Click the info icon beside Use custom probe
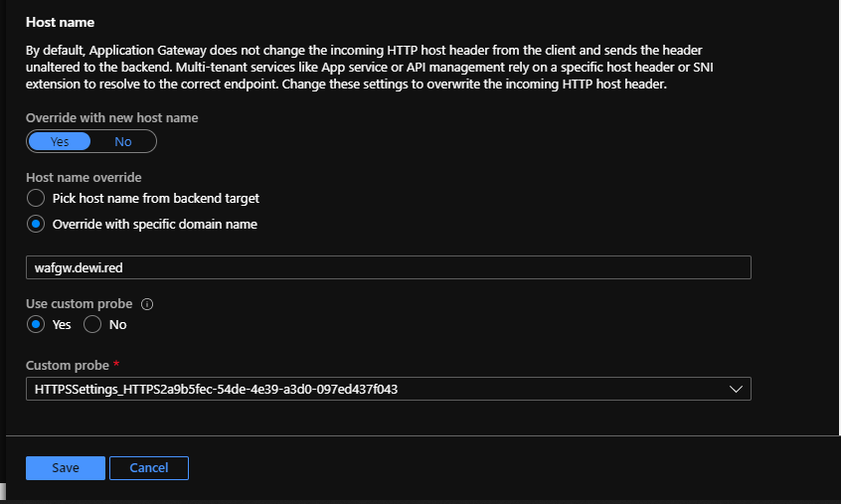The image size is (841, 504). click(x=147, y=304)
